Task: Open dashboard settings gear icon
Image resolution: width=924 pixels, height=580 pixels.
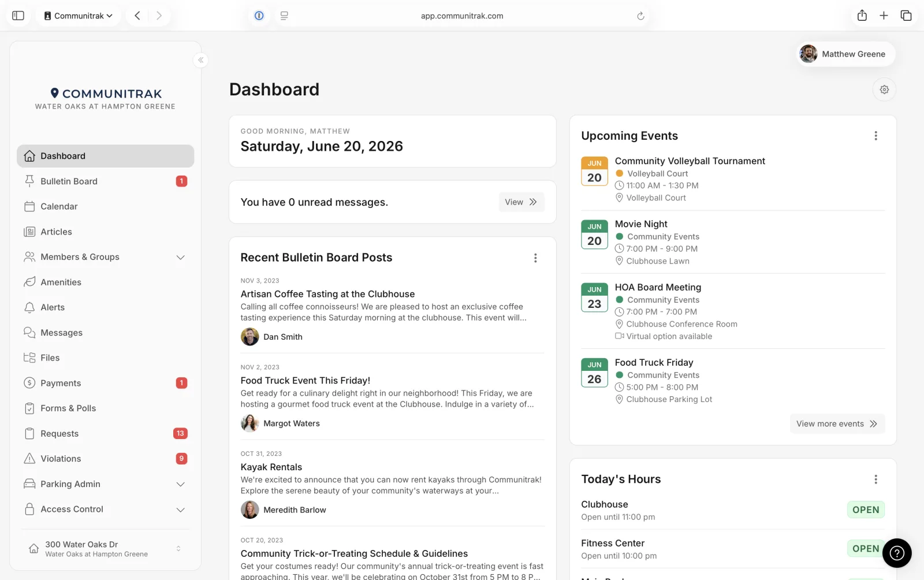Action: [884, 90]
